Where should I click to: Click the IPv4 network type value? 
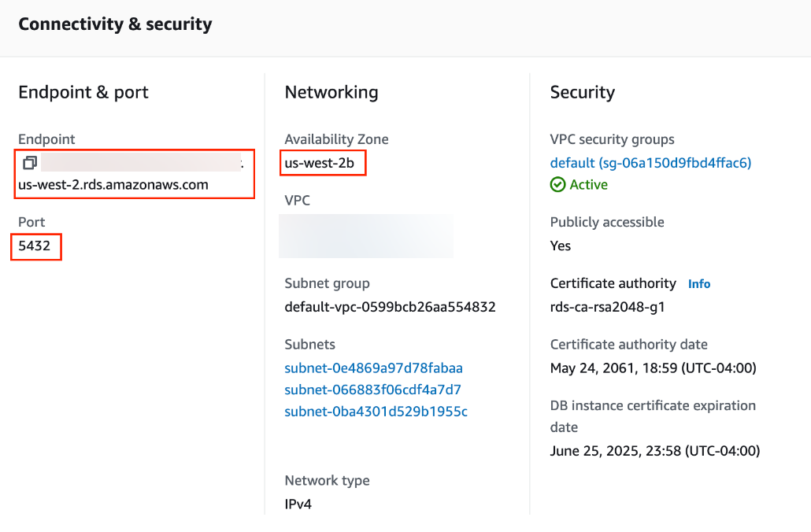pos(297,504)
